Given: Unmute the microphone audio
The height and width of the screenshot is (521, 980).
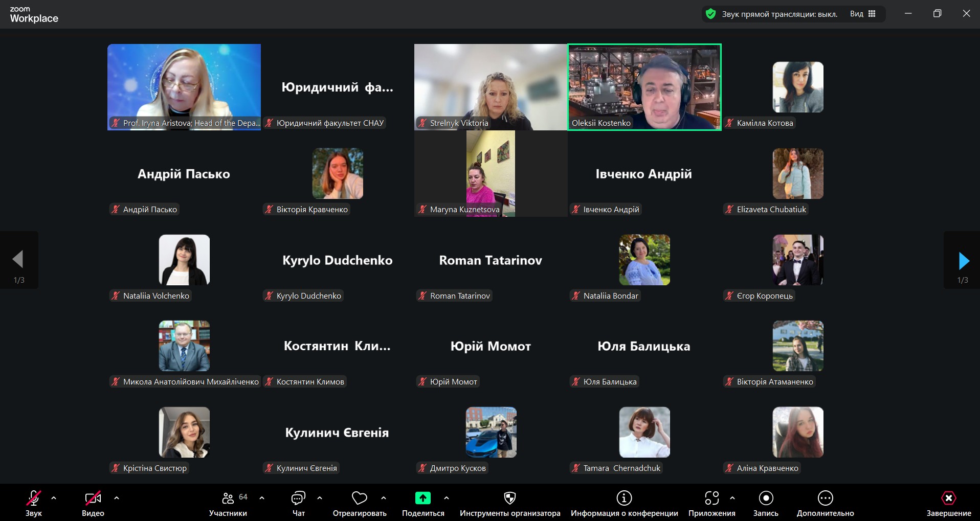Looking at the screenshot, I should [33, 499].
